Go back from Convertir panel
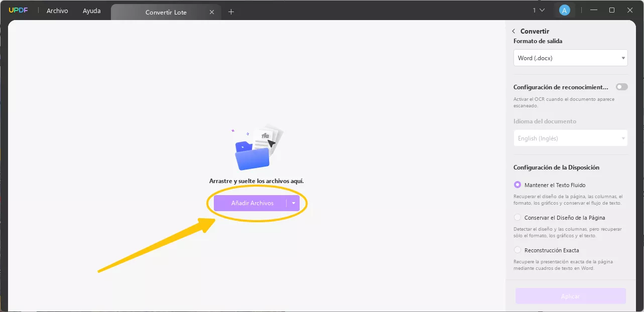Viewport: 644px width, 312px height. [513, 31]
